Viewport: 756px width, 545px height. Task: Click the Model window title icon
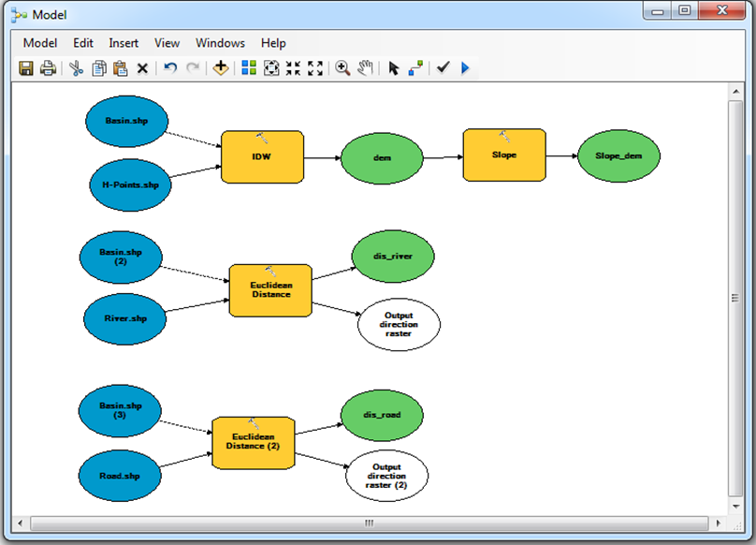click(19, 15)
